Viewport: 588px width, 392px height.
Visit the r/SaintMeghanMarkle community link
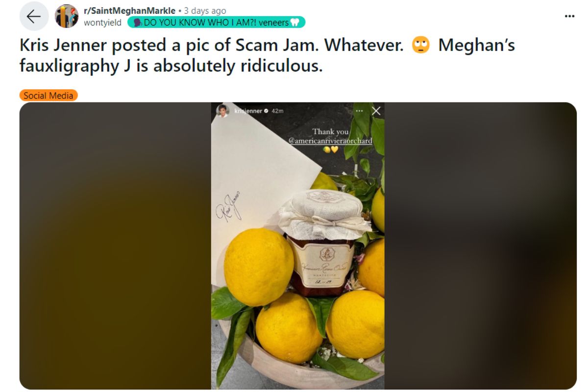pyautogui.click(x=129, y=11)
